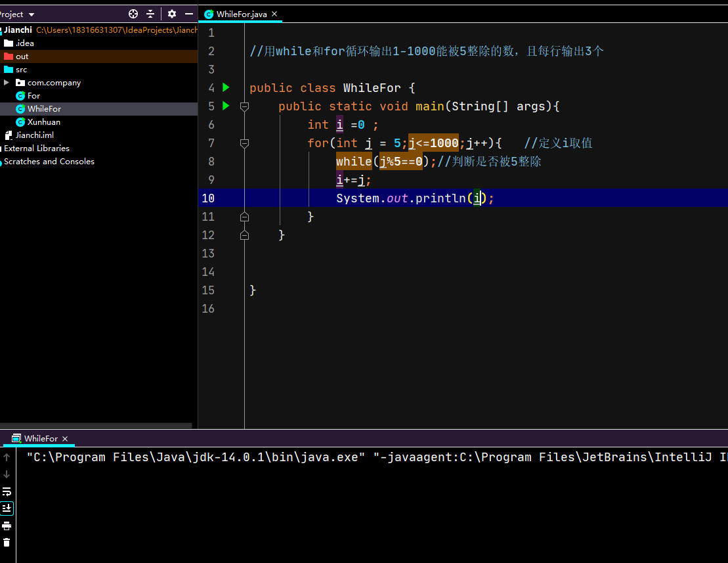
Task: Click the Project panel horizontal scrollbar
Action: point(96,426)
